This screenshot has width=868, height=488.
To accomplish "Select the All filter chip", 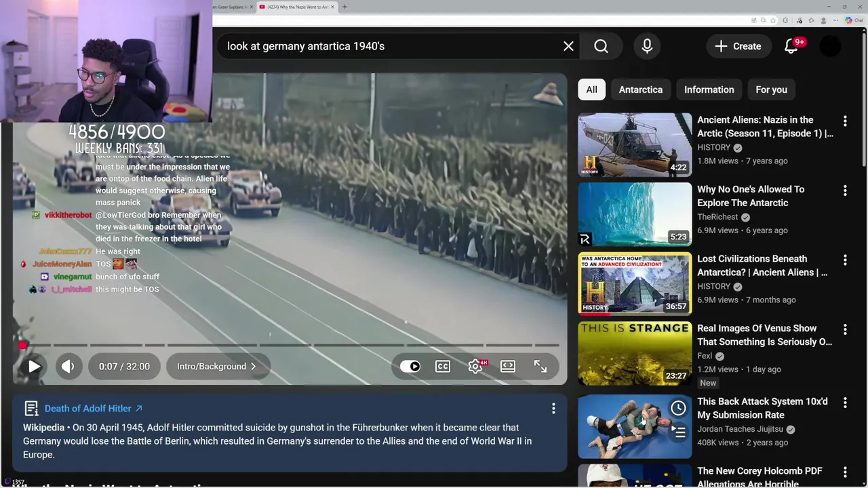I will [x=592, y=89].
